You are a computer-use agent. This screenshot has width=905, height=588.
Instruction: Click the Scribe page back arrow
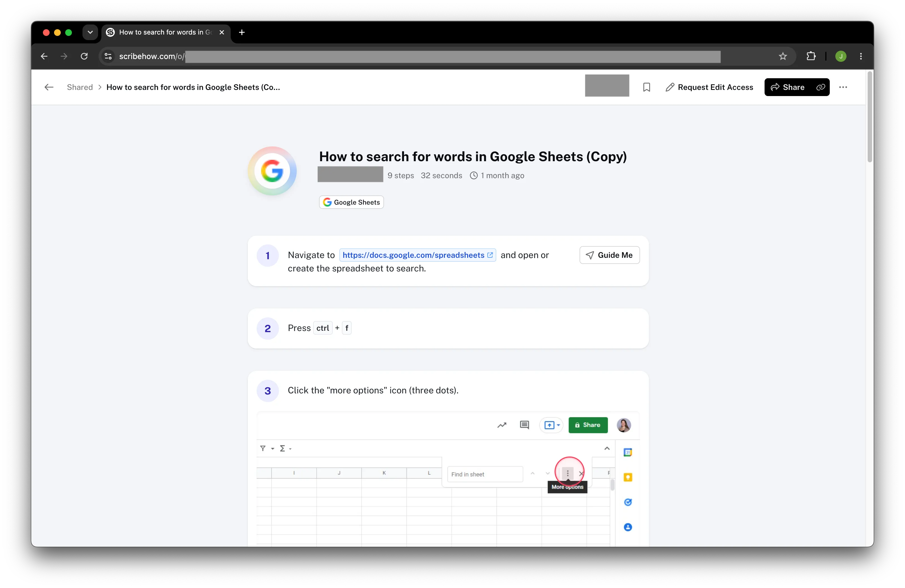(x=49, y=87)
